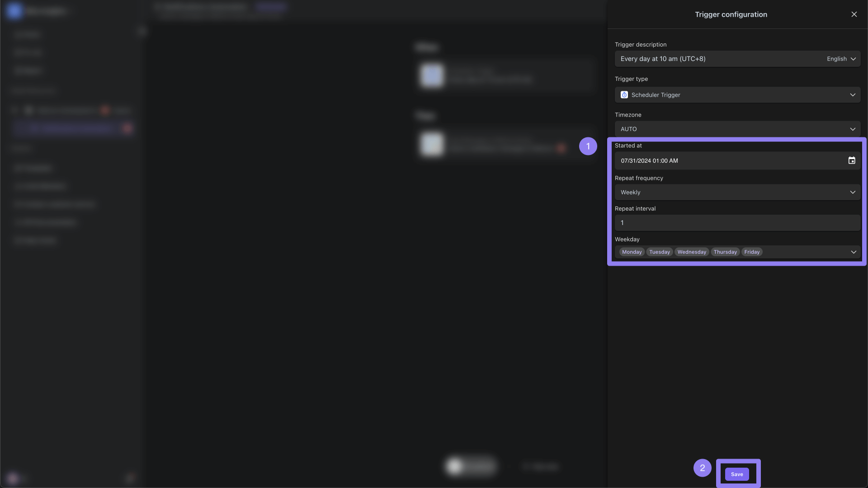
Task: Click the Trigger description input field
Action: click(x=715, y=58)
